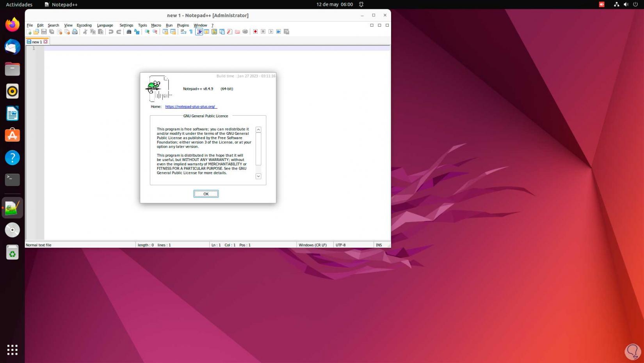
Task: Click the Copy toolbar icon
Action: 93,32
